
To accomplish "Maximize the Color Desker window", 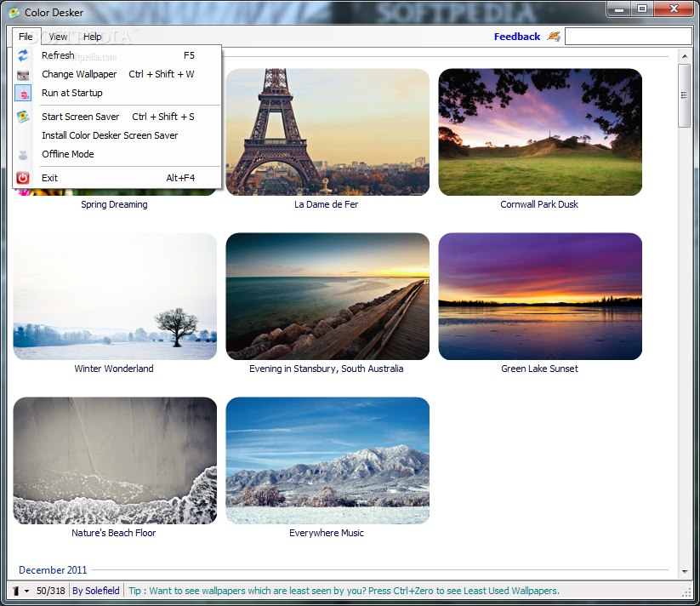I will [x=642, y=9].
